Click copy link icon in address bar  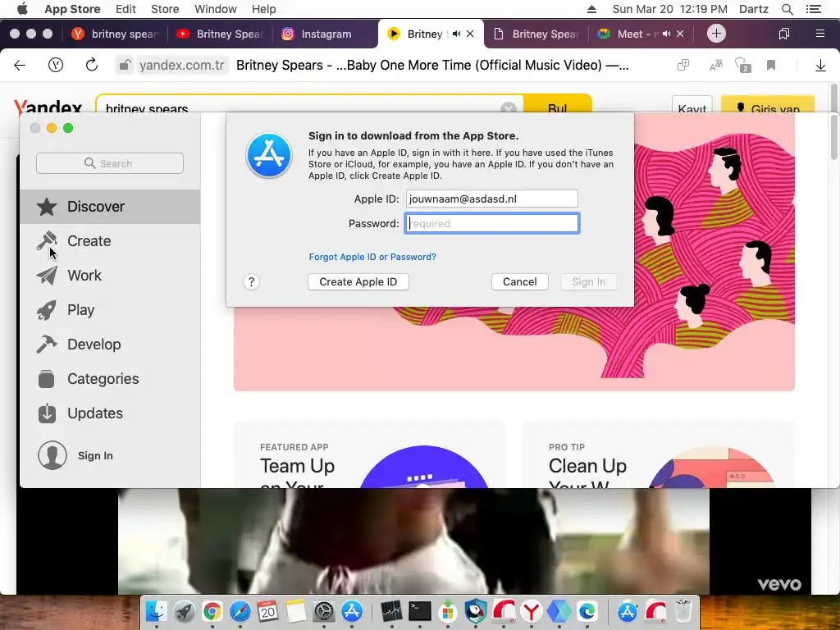[x=683, y=66]
